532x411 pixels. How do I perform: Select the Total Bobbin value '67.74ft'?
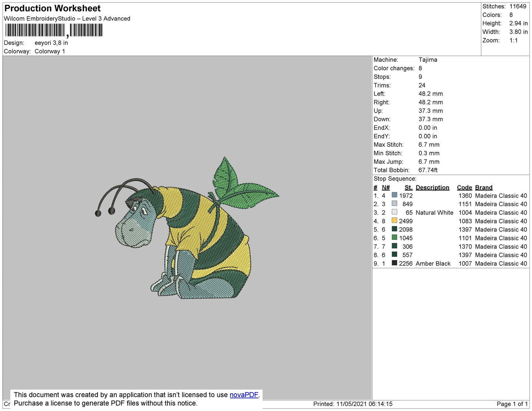point(428,170)
